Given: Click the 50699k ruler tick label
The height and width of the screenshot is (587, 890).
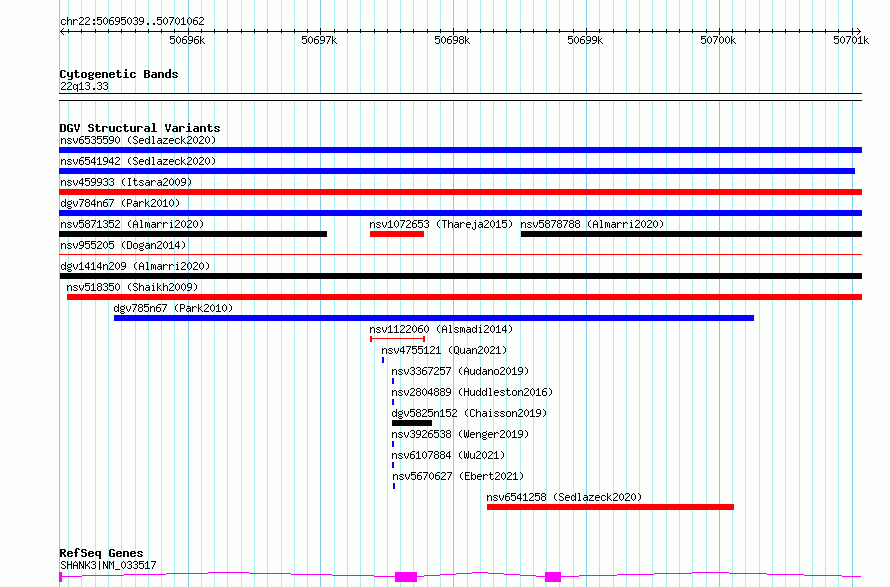Looking at the screenshot, I should 585,40.
